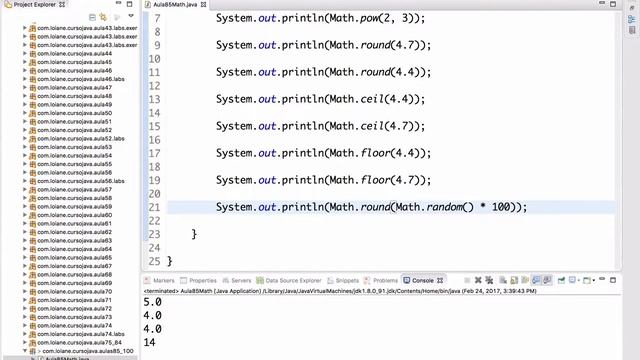
Task: Click the package icon of aula44
Action: pyautogui.click(x=33, y=53)
